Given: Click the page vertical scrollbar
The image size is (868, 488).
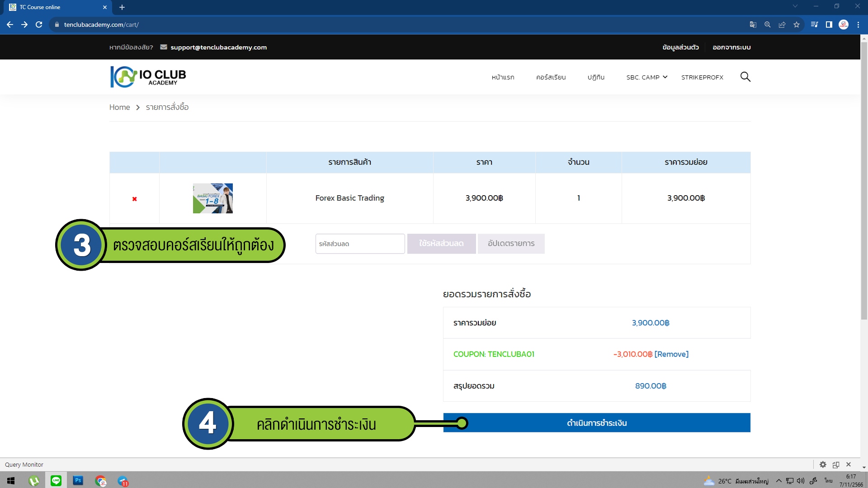Looking at the screenshot, I should tap(864, 181).
